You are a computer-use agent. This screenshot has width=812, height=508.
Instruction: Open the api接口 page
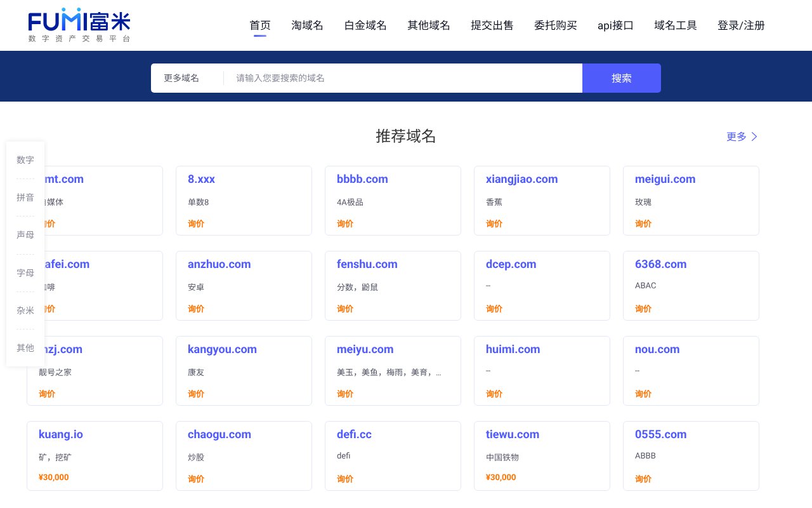click(615, 25)
